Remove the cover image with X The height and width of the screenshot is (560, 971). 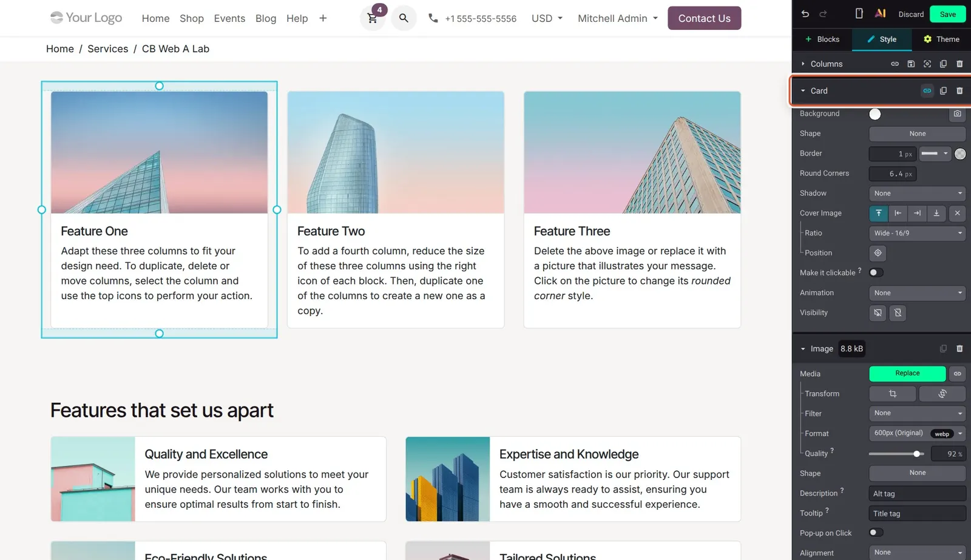pyautogui.click(x=957, y=213)
